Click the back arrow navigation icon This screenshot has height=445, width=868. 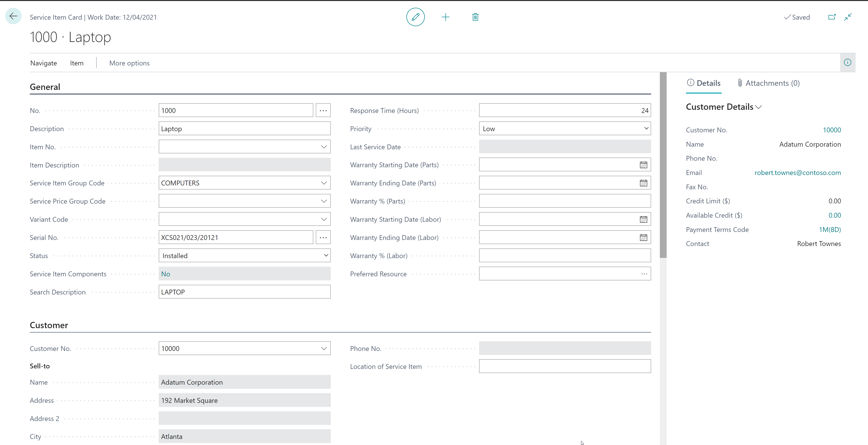tap(14, 17)
